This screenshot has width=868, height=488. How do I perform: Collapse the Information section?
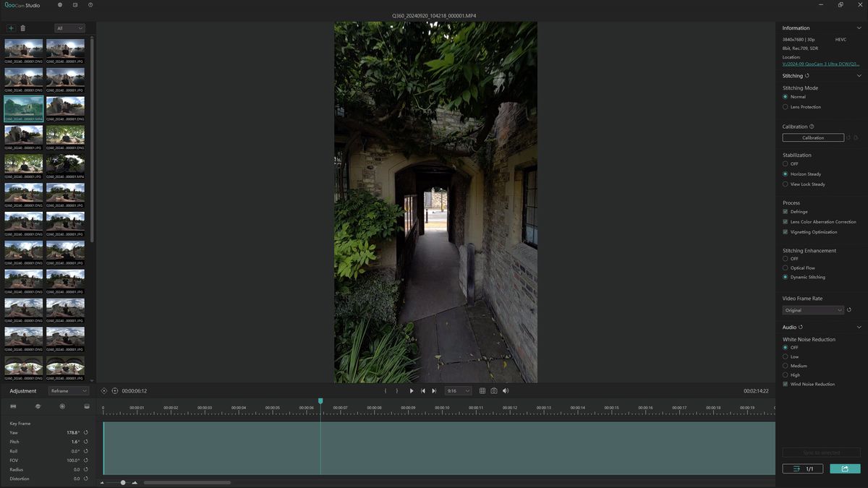859,28
